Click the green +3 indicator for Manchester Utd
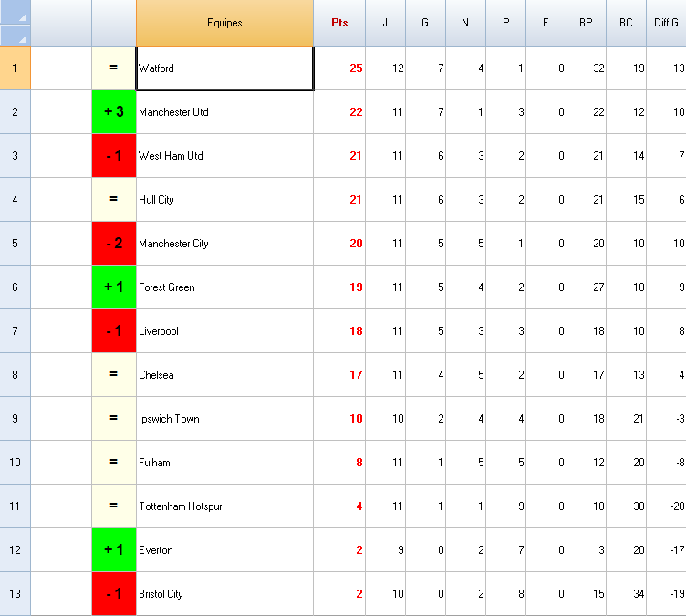 114,112
